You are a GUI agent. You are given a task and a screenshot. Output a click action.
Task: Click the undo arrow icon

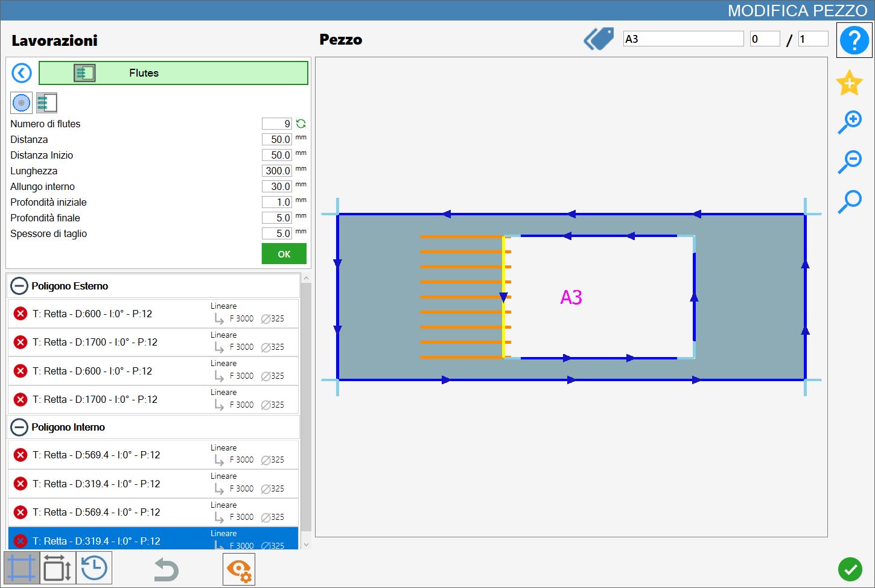point(166,569)
